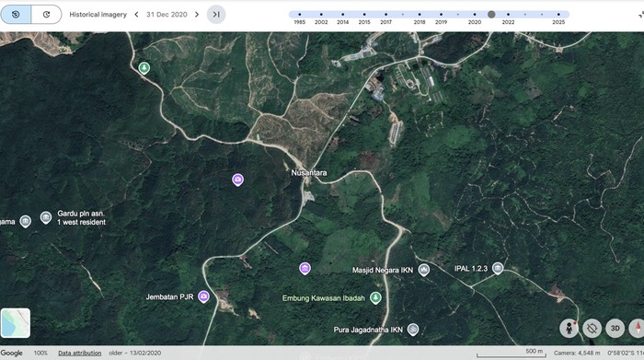The image size is (644, 360).
Task: Select the 2019 timeline dot
Action: point(441,15)
